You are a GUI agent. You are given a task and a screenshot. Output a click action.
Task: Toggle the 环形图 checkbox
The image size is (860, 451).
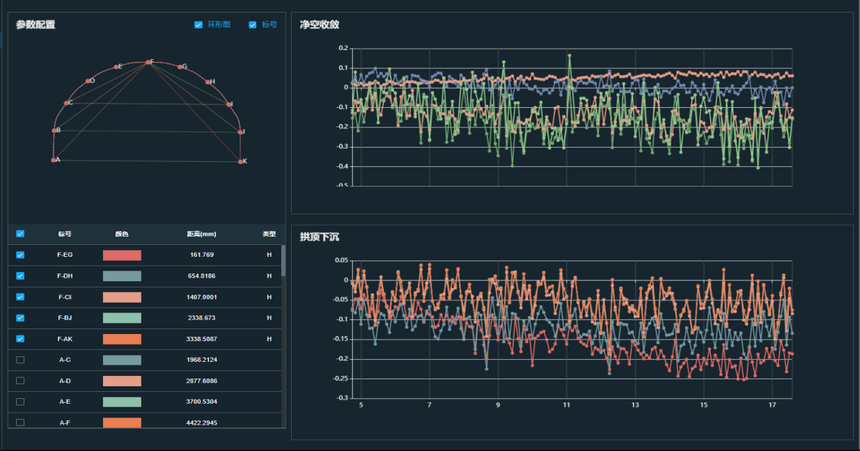pyautogui.click(x=199, y=25)
